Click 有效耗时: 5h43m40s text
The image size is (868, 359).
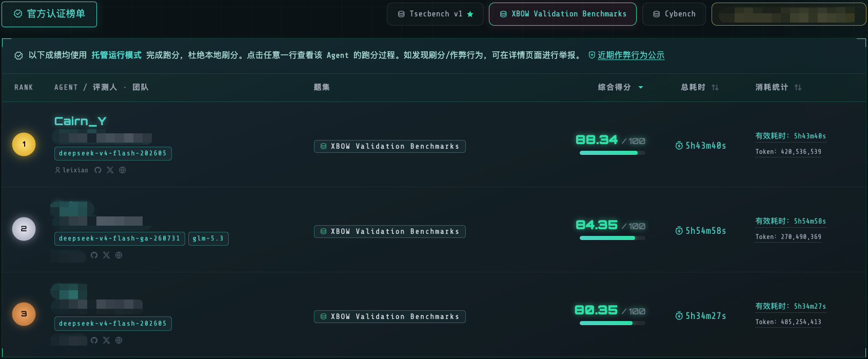tap(791, 136)
